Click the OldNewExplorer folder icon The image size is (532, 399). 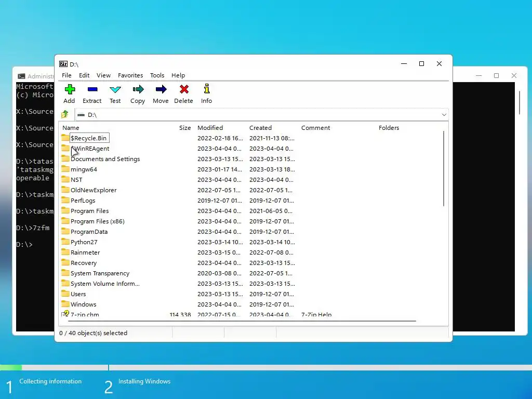coord(65,189)
